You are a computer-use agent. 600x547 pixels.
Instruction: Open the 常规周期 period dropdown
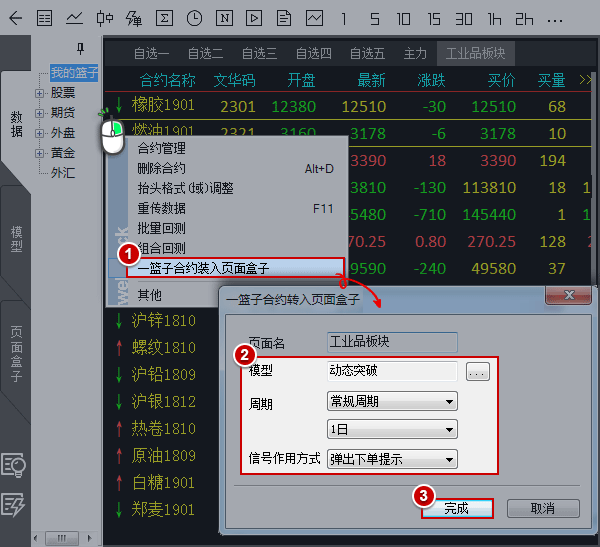tap(392, 402)
